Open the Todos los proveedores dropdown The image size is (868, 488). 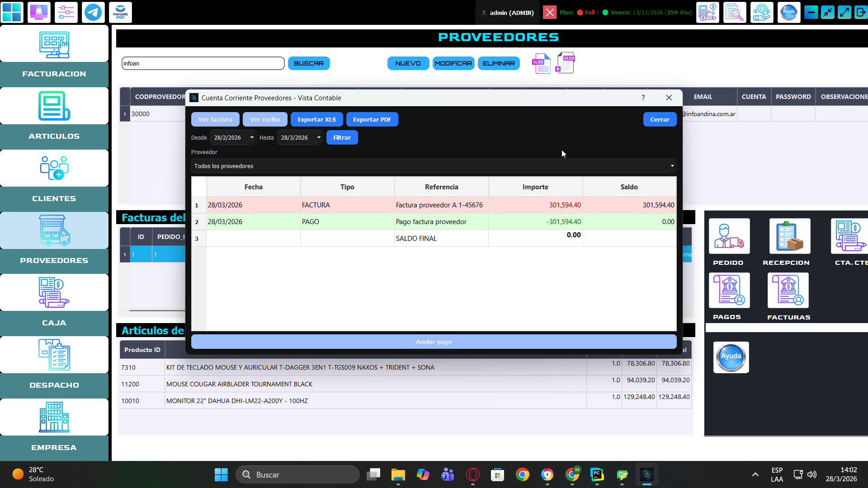433,166
